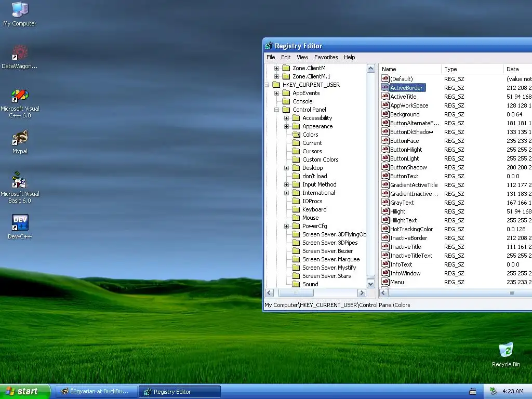Viewport: 532px width, 399px height.
Task: Open the Edit menu
Action: (286, 57)
